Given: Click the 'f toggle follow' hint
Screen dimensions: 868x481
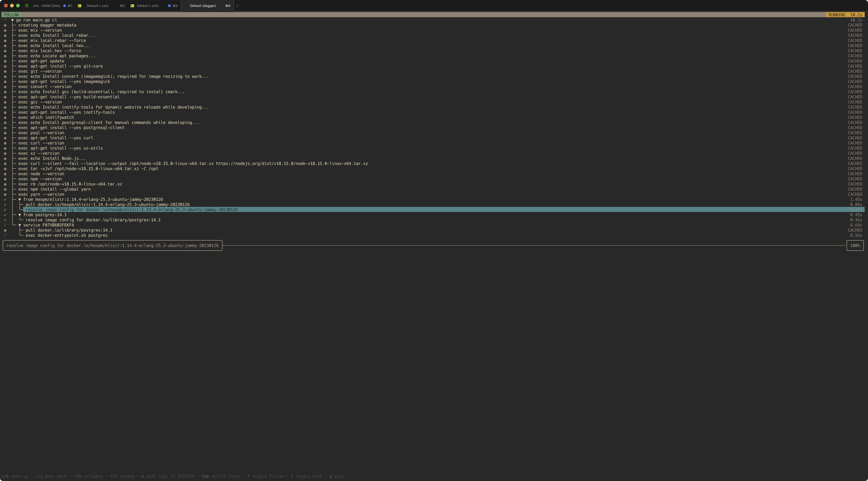Looking at the screenshot, I should point(266,476).
